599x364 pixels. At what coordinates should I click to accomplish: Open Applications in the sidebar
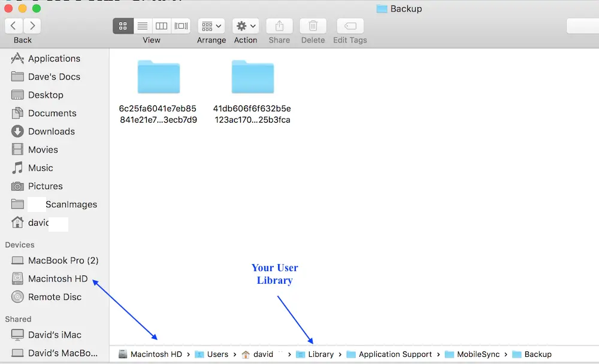click(54, 59)
